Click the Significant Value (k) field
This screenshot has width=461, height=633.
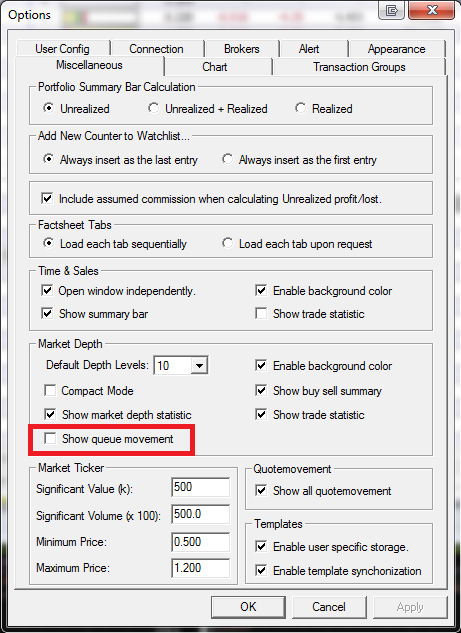(201, 487)
